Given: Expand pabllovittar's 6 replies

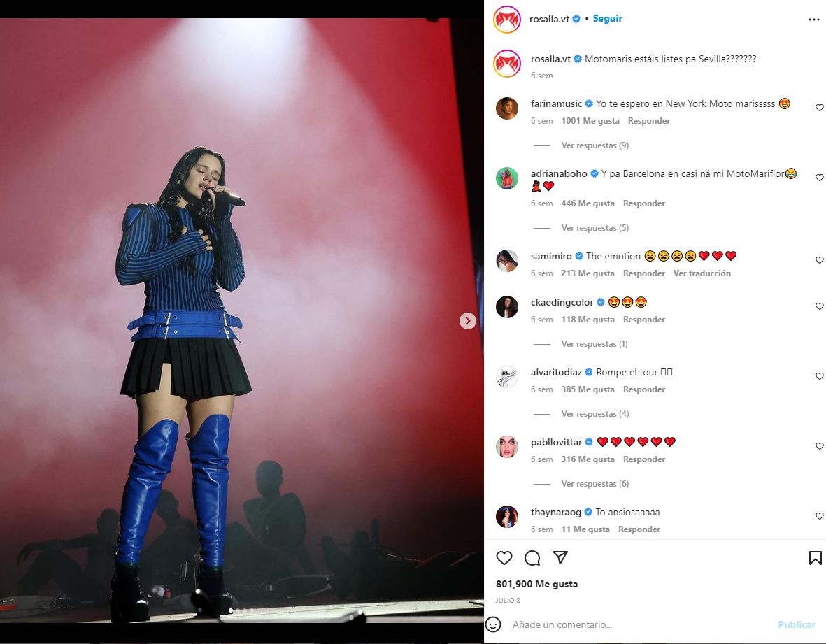Looking at the screenshot, I should (x=594, y=484).
